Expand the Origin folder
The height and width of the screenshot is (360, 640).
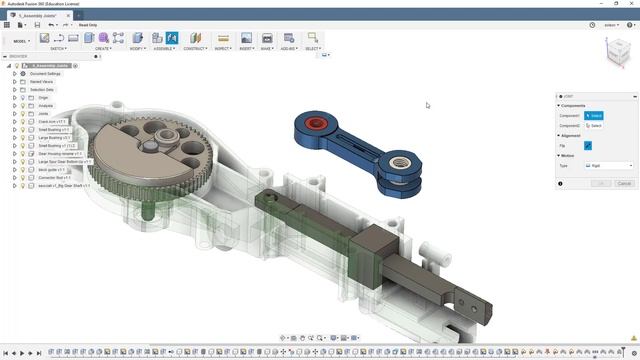click(x=15, y=98)
